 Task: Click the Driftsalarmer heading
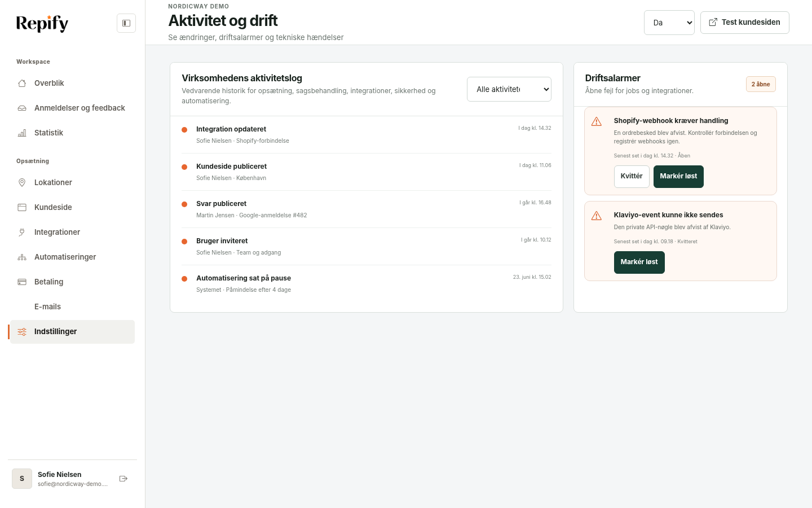click(x=612, y=78)
